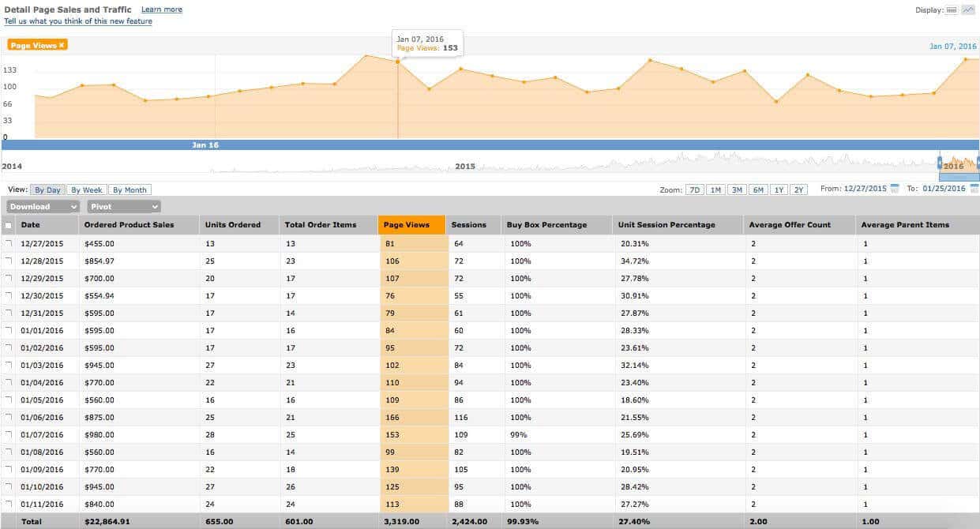
Task: Open the Pivot dropdown
Action: coord(122,206)
